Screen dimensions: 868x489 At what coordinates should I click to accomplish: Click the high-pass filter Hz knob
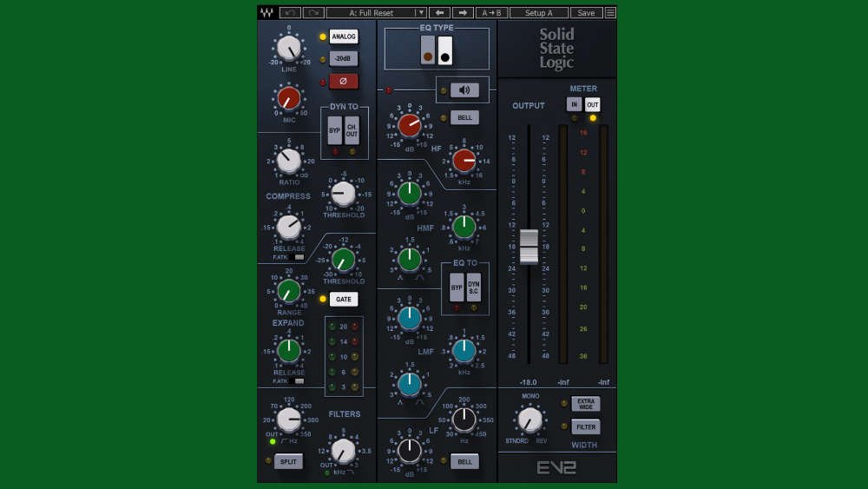289,420
